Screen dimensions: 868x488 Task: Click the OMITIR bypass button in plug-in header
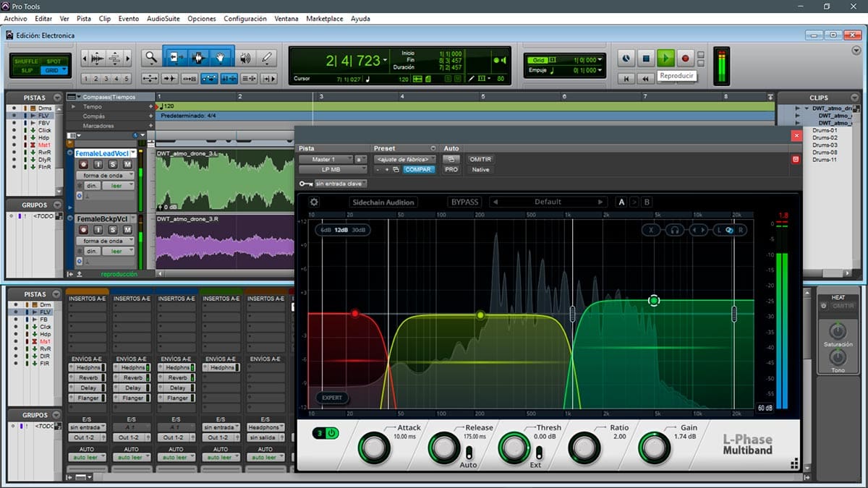pos(480,159)
